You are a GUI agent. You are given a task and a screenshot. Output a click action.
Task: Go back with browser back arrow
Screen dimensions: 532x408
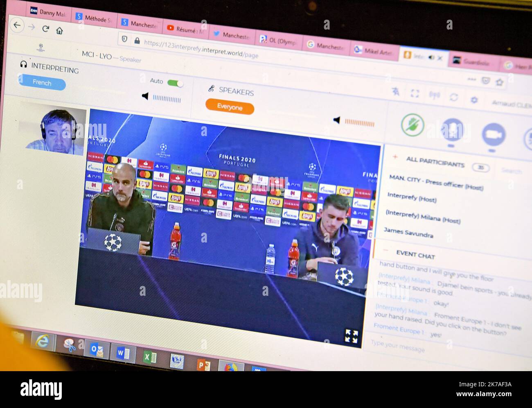point(16,25)
